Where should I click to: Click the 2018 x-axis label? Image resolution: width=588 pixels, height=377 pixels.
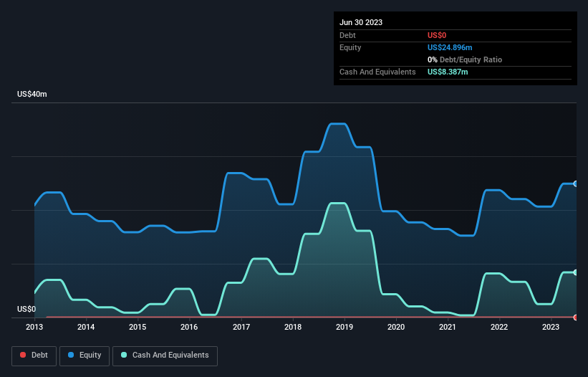point(293,327)
